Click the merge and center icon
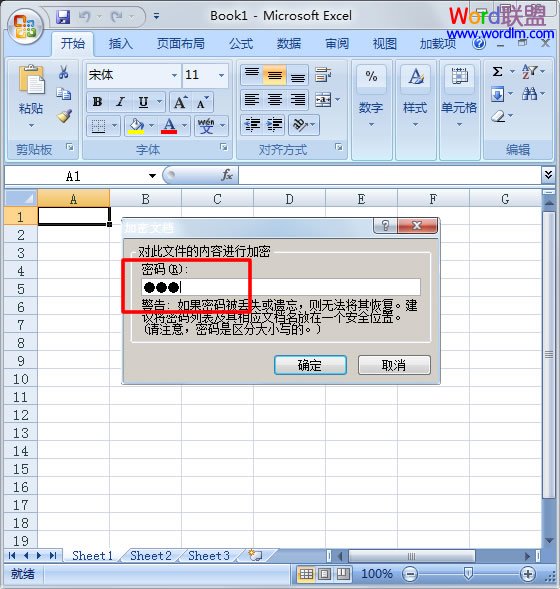Viewport: 560px width, 589px height. coord(323,100)
